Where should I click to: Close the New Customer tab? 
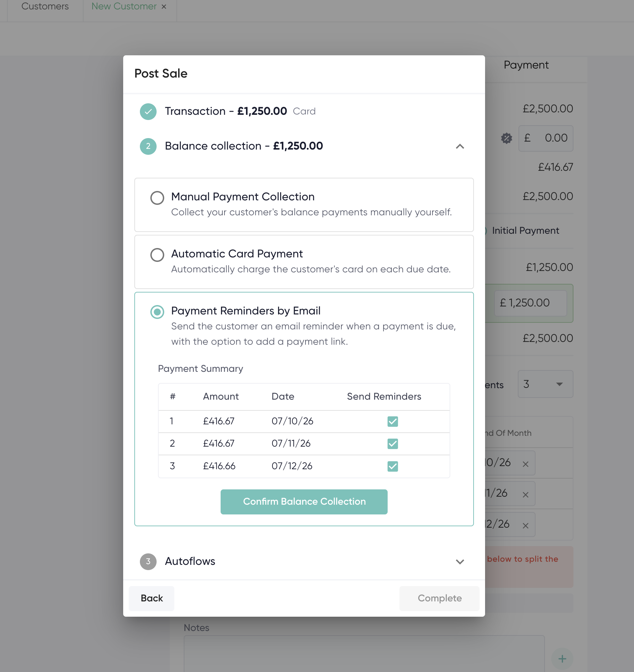coord(164,7)
